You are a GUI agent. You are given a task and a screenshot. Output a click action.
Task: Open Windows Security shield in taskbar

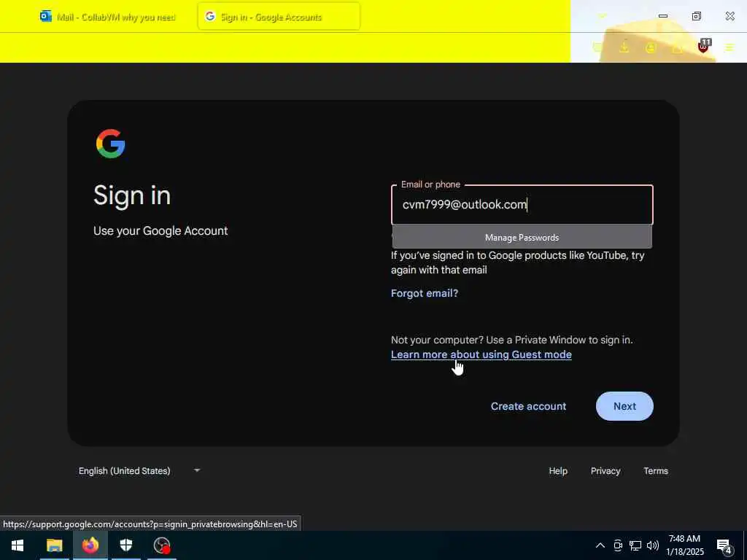pos(125,545)
